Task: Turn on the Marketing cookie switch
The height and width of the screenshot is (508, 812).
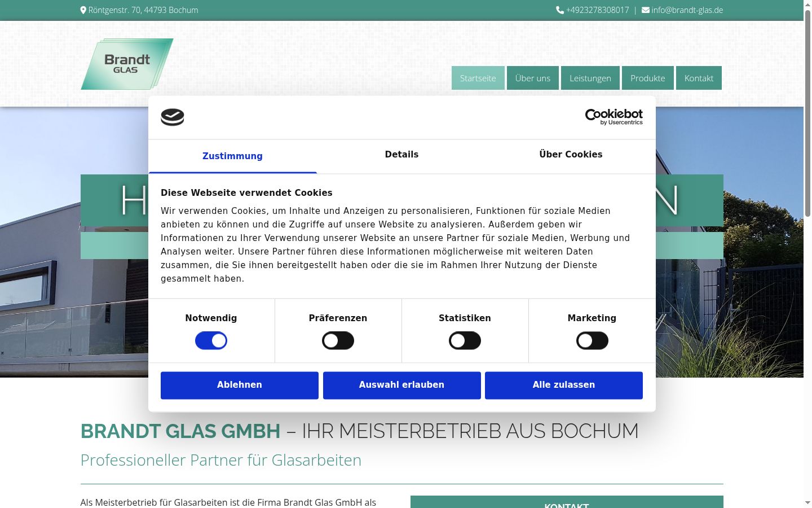Action: [x=592, y=341]
